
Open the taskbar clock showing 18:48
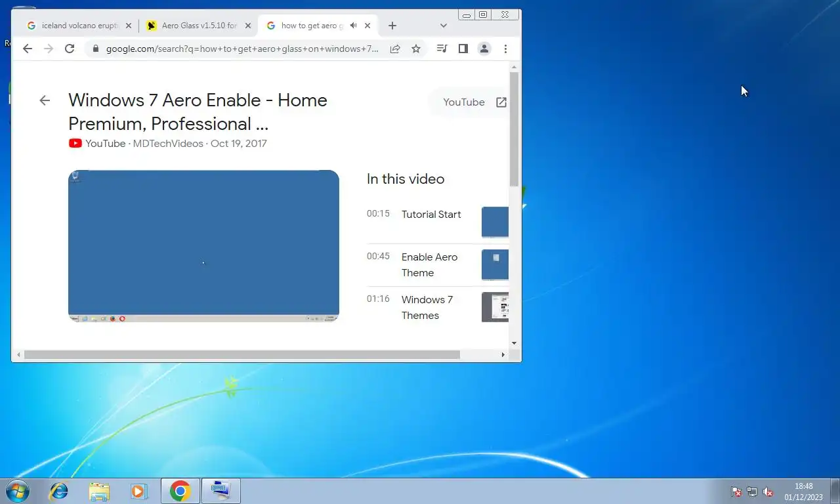coord(803,492)
